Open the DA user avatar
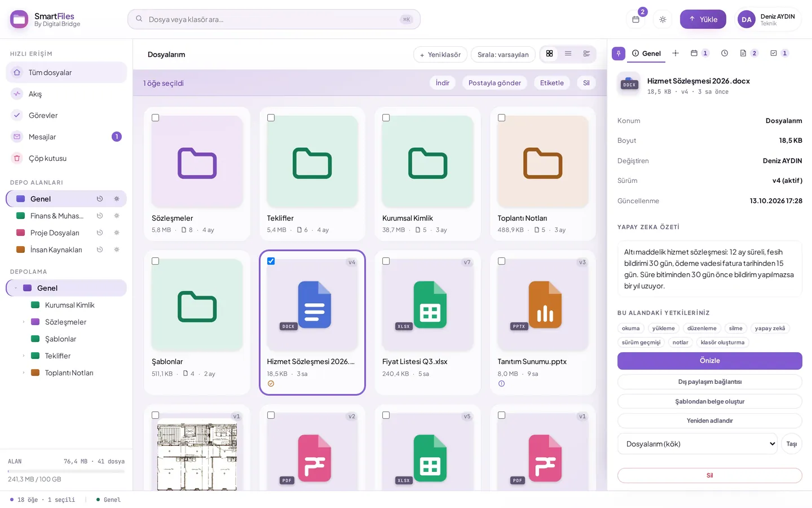The image size is (812, 508). 747,19
